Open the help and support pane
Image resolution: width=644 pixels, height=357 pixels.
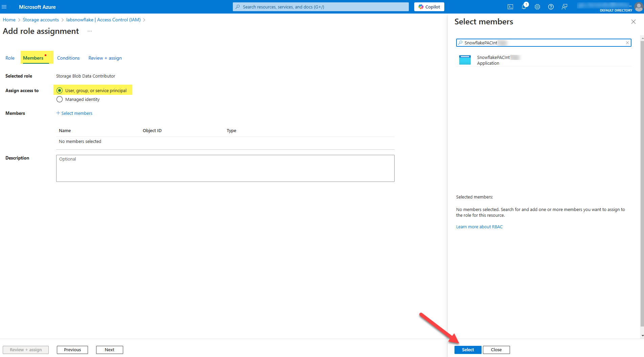pyautogui.click(x=551, y=7)
